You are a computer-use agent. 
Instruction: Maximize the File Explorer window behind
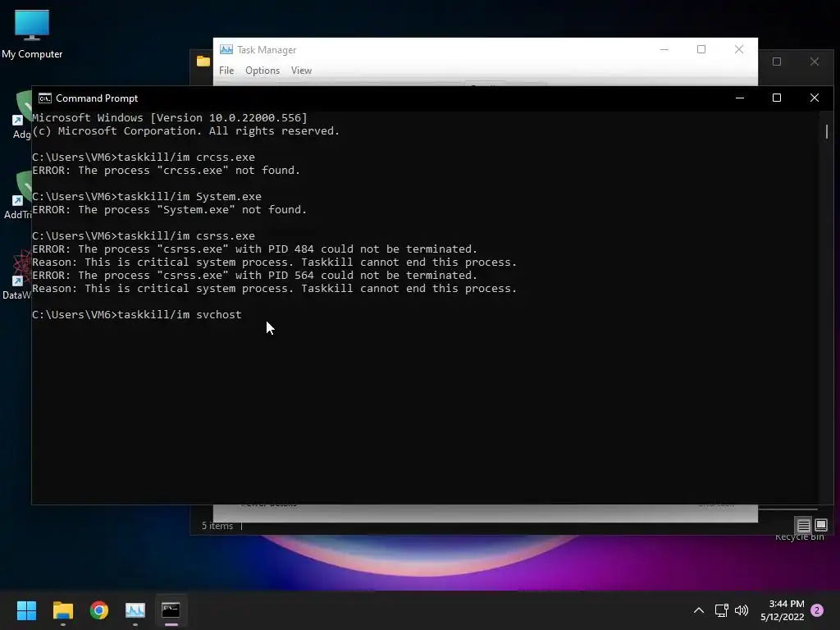coord(777,62)
